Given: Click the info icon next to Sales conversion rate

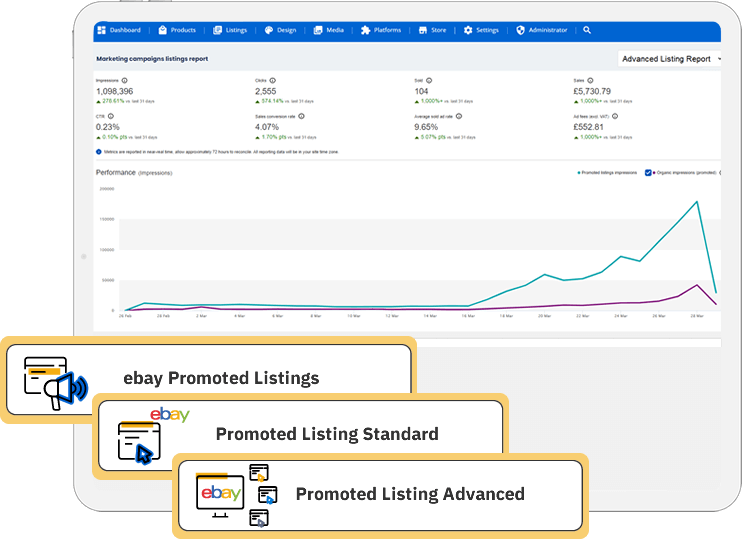Looking at the screenshot, I should (301, 116).
